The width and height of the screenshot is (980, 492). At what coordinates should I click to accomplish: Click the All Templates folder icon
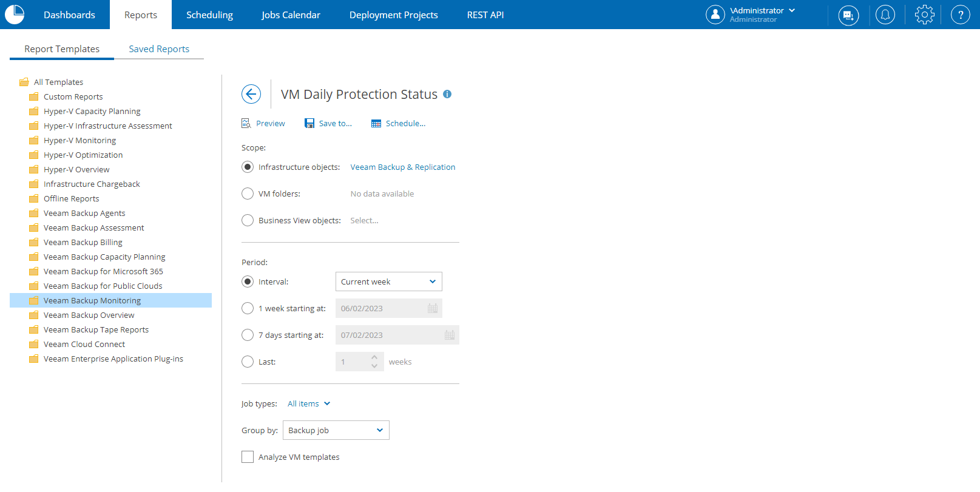(x=24, y=82)
